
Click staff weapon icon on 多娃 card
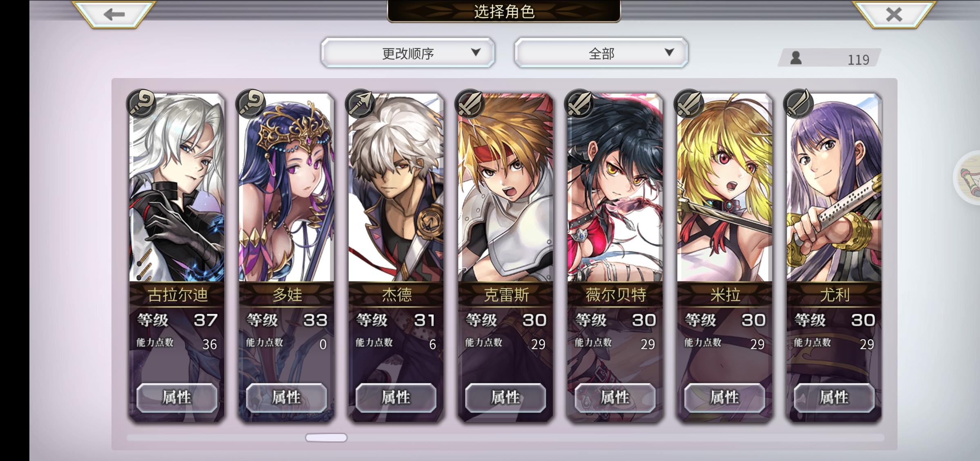pos(251,104)
